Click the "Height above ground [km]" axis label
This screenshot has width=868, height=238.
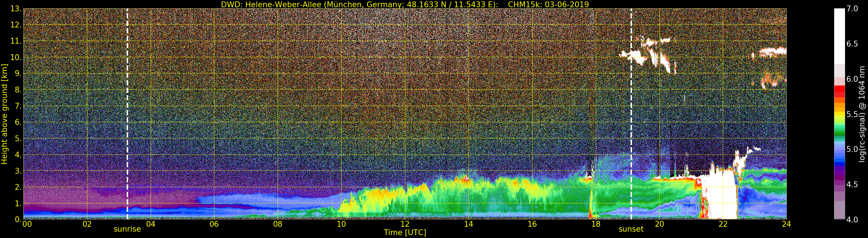coord(4,114)
